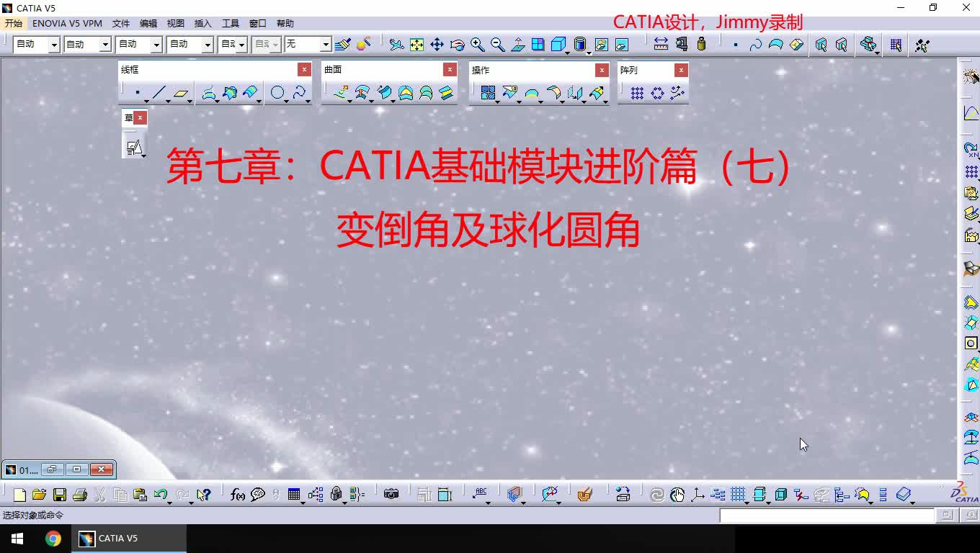Screen dimensions: 980x553
Task: Open the 开始 menu
Action: pos(14,24)
